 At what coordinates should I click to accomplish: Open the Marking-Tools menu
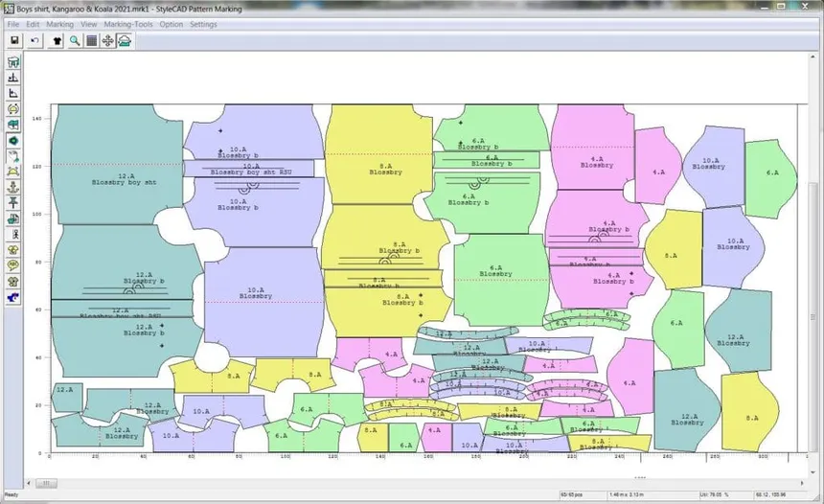[x=128, y=24]
